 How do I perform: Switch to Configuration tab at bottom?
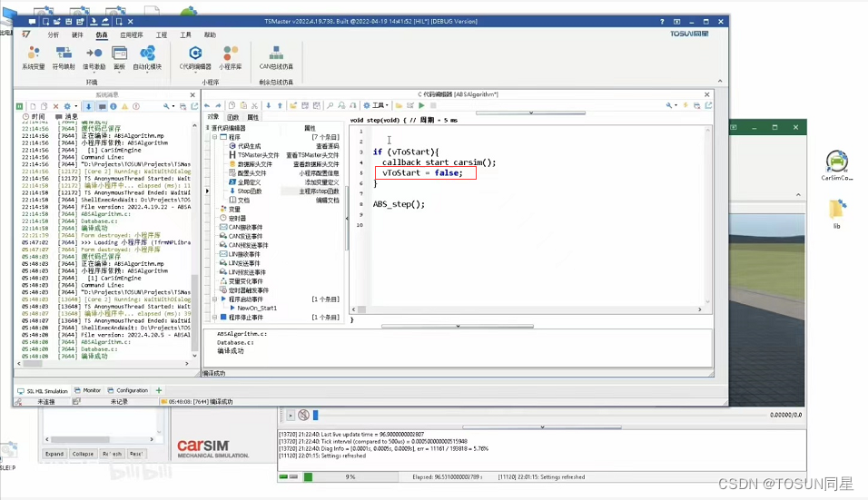tap(128, 390)
